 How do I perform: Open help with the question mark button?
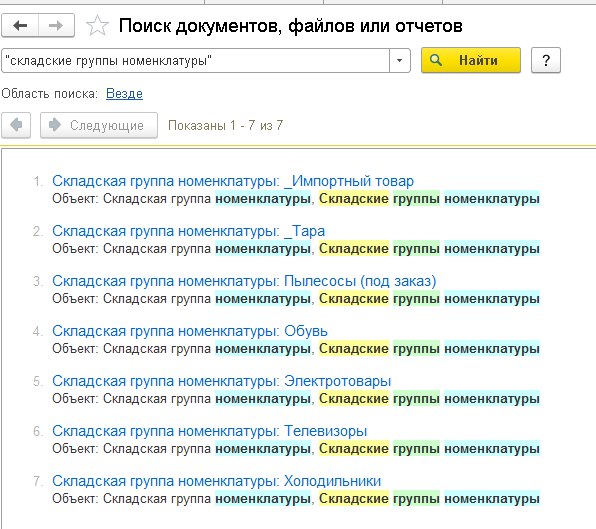tap(546, 60)
